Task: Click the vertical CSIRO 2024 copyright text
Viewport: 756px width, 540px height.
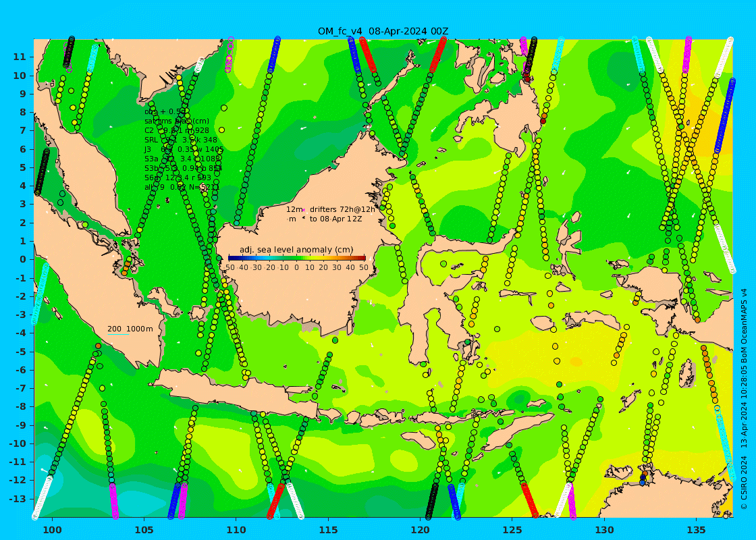Action: 744,399
